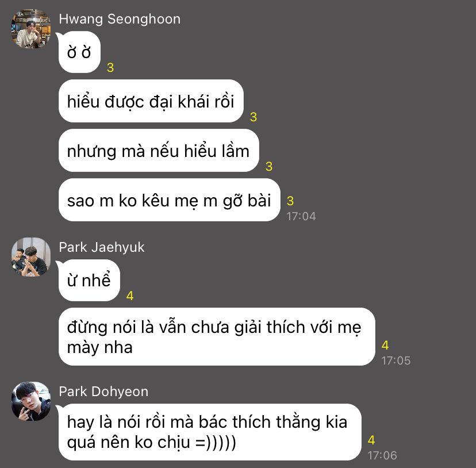This screenshot has width=476, height=468.
Task: Select the "ờ ờ" message bubble
Action: point(79,52)
